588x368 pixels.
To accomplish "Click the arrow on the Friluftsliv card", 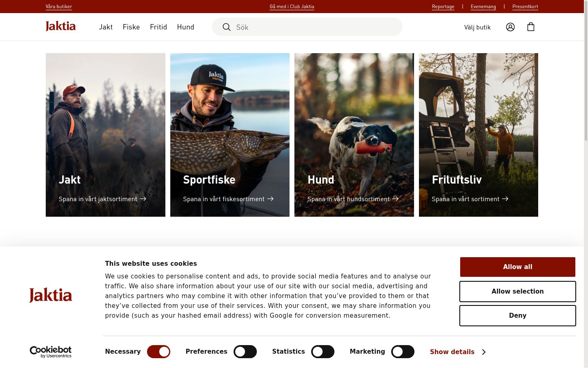I will point(505,199).
